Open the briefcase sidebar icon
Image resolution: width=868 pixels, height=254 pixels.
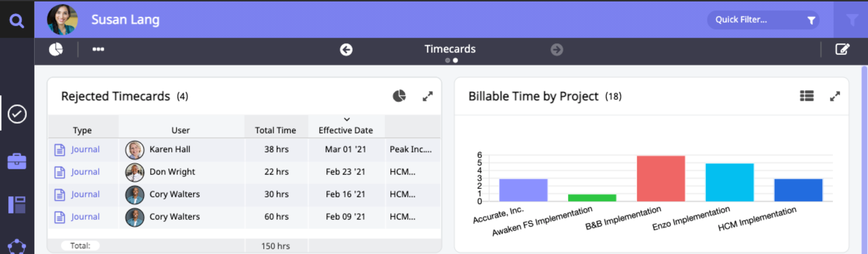click(x=17, y=161)
